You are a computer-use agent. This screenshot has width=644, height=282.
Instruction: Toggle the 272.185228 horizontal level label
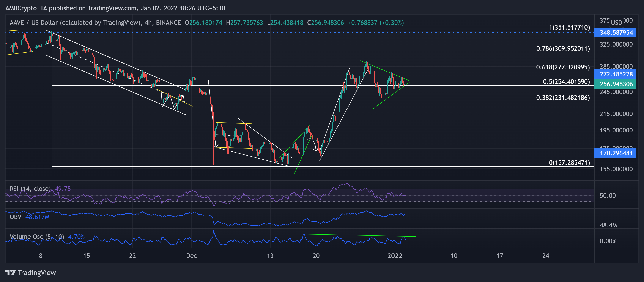[x=616, y=74]
